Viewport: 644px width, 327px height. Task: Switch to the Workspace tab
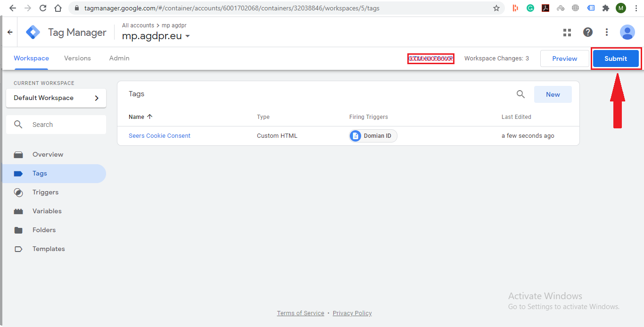31,58
